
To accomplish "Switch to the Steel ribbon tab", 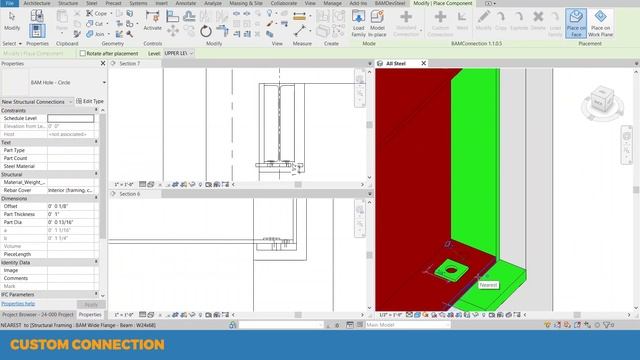I will click(x=91, y=3).
